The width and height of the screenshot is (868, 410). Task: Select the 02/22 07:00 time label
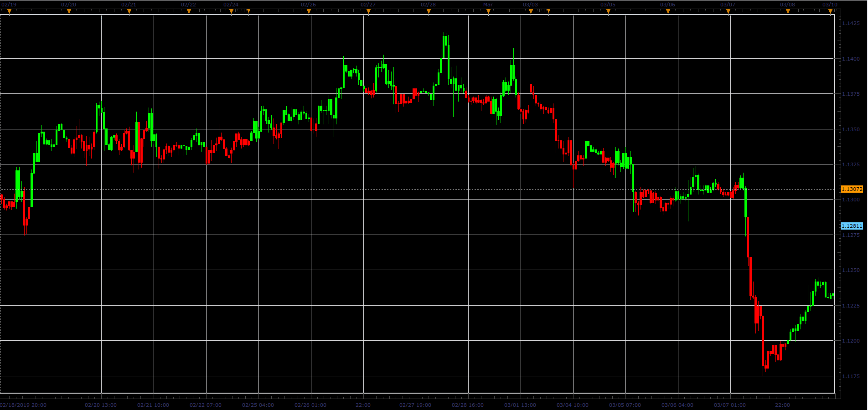pyautogui.click(x=206, y=405)
